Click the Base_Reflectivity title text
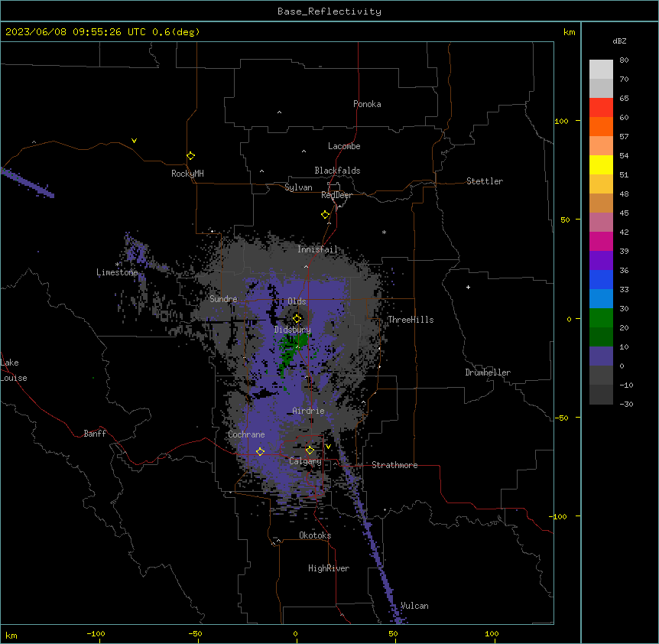Screen dimensions: 659x644 tap(329, 11)
